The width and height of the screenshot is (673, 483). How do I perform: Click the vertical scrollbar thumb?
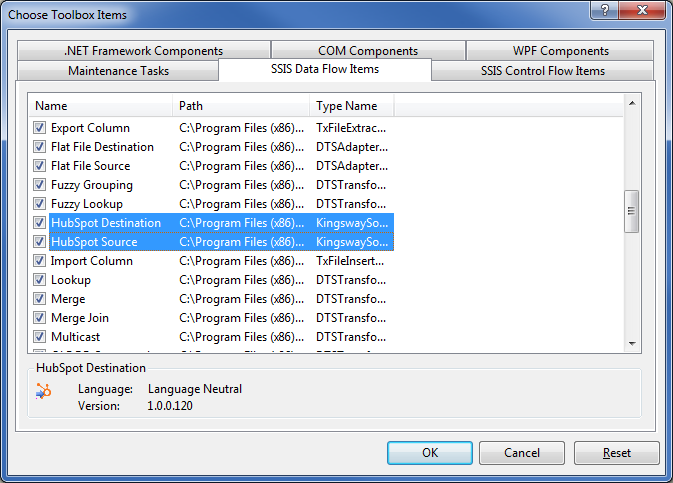631,211
